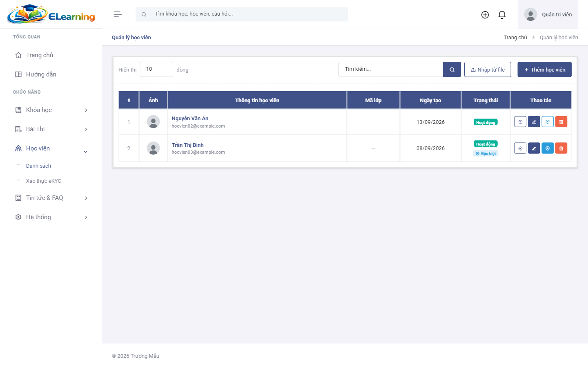Delete student Trần Thị Bình
The image size is (588, 368).
coord(561,148)
